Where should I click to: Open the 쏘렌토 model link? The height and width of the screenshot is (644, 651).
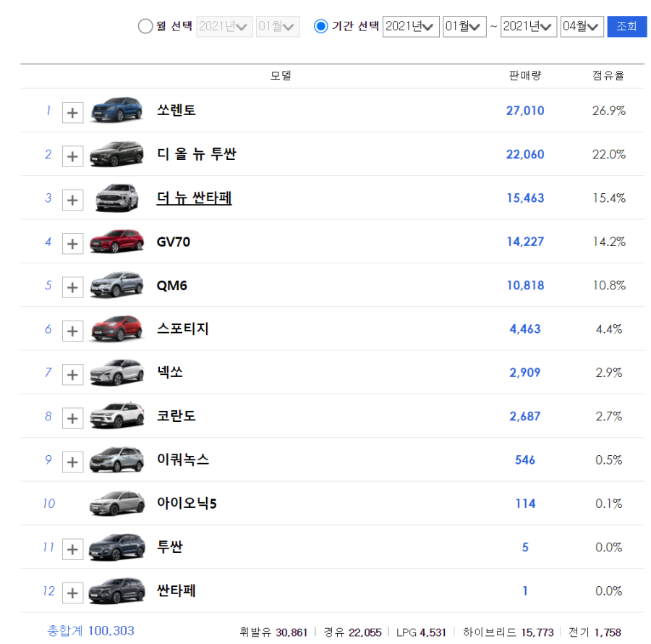coord(176,111)
